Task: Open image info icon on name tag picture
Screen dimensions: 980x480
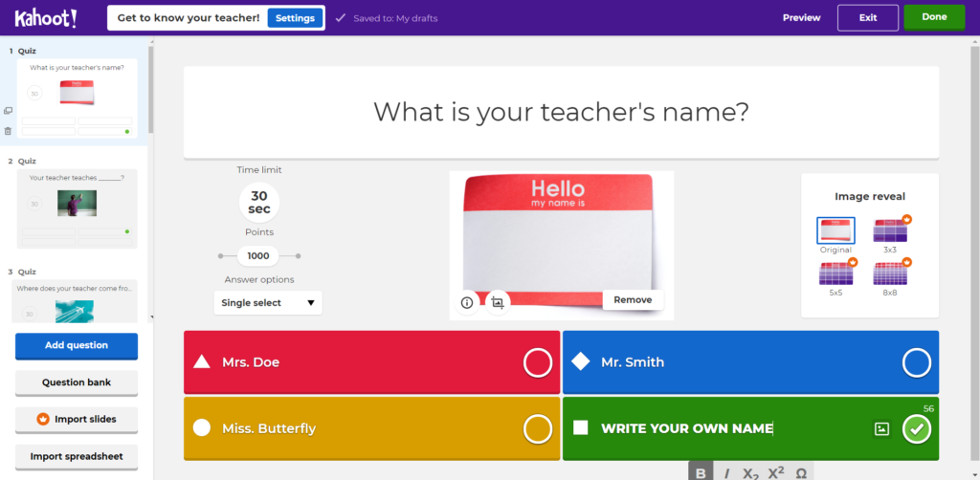Action: point(467,302)
